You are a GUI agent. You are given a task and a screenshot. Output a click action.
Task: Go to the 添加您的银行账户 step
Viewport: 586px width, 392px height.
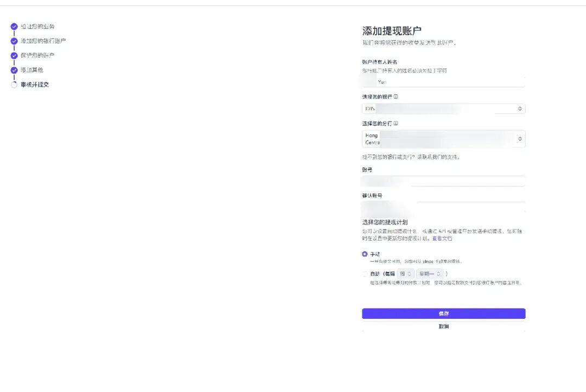click(43, 41)
